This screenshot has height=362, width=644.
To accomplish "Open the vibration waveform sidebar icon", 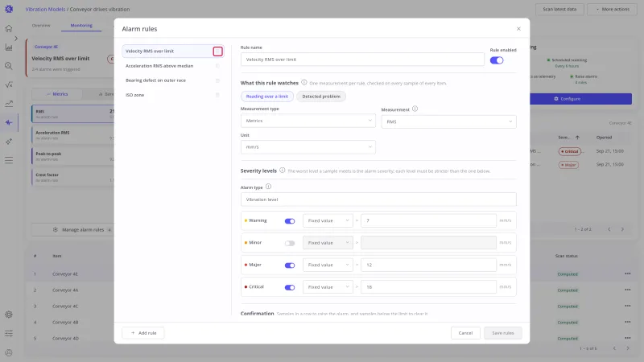I will [x=9, y=122].
